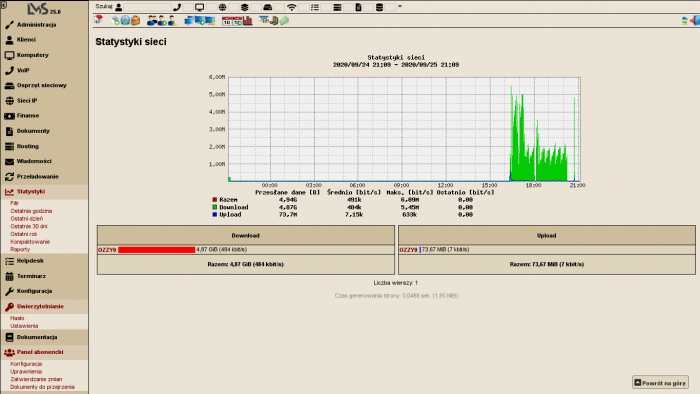This screenshot has width=700, height=394.
Task: Click the phone search icon
Action: pos(177,7)
